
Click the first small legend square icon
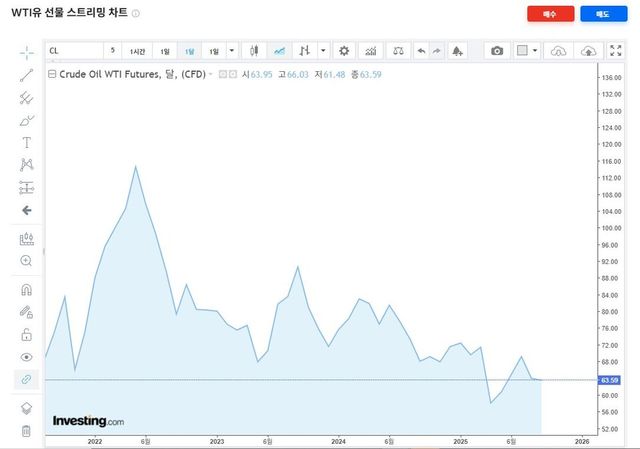[x=223, y=74]
